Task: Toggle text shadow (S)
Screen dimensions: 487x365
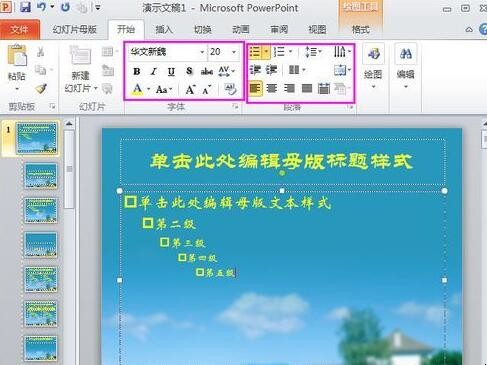Action: 189,71
